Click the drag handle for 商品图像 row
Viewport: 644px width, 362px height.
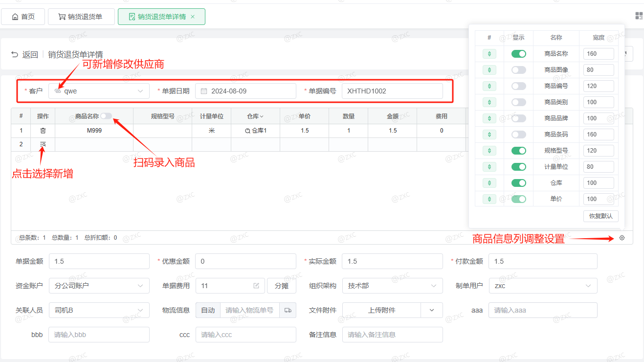[x=489, y=70]
